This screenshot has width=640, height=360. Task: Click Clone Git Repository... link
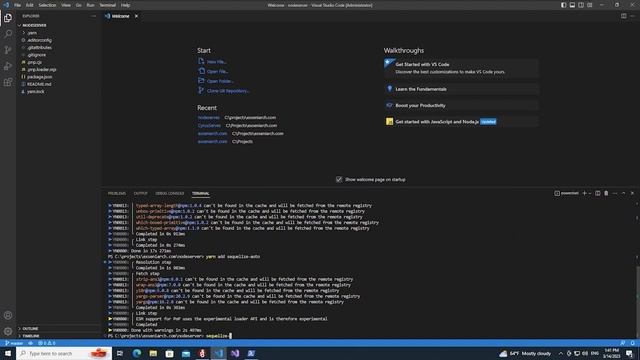pyautogui.click(x=228, y=91)
